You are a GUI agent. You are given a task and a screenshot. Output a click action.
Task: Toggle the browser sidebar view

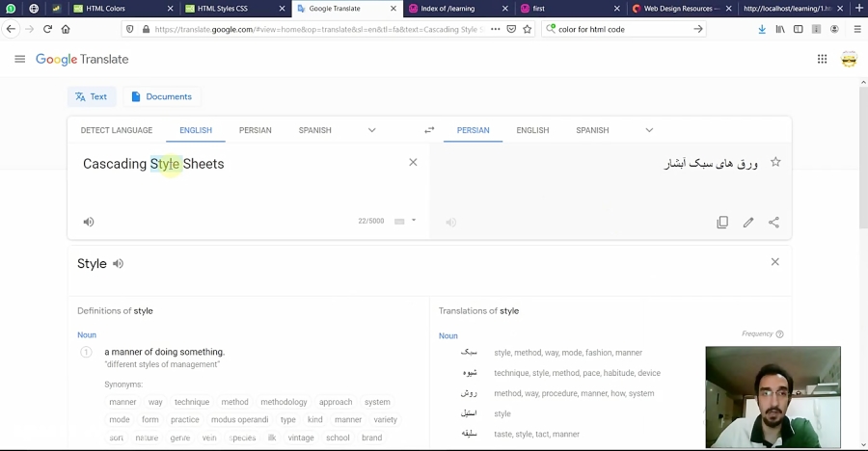(799, 29)
